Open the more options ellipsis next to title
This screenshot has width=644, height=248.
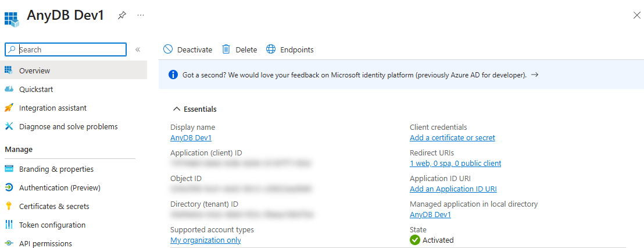coord(141,15)
